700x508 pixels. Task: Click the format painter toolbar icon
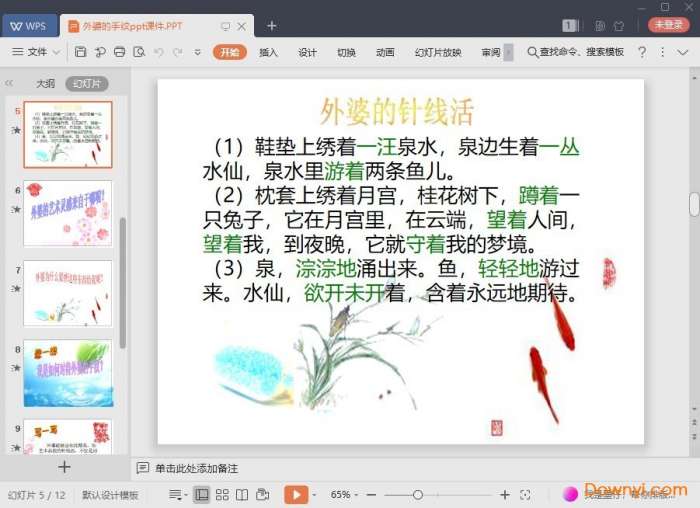[x=100, y=52]
